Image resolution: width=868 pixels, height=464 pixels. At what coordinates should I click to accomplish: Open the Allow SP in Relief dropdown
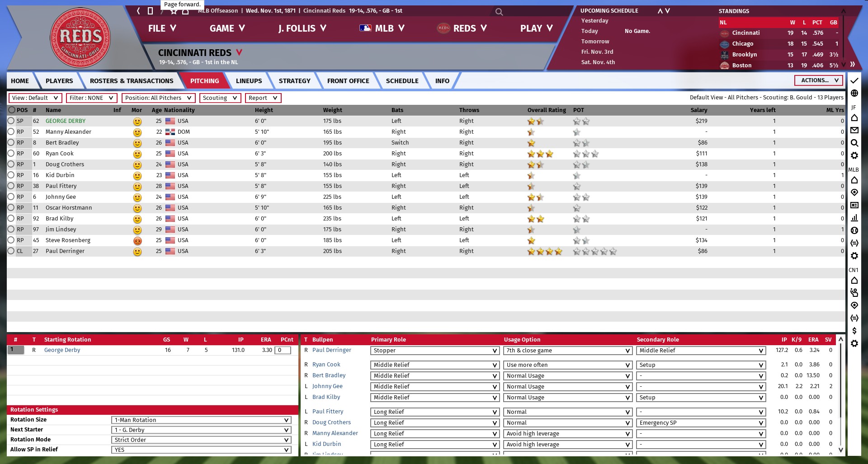201,450
